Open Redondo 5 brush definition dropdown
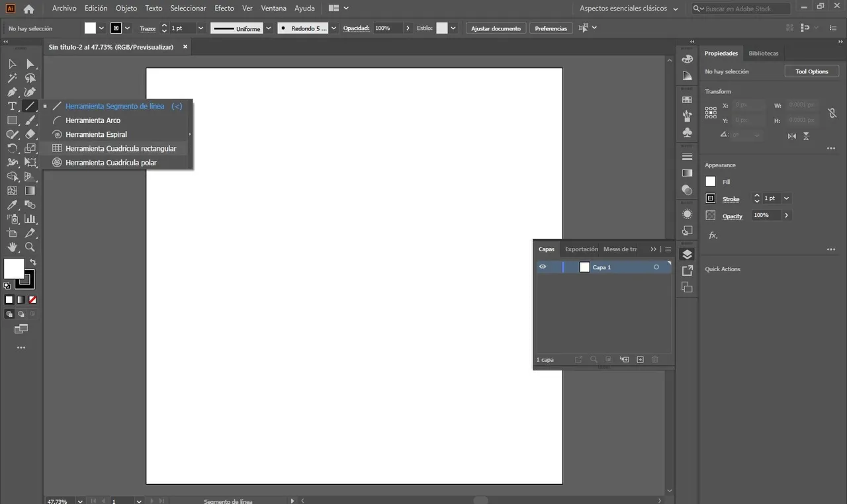The height and width of the screenshot is (504, 847). [x=334, y=28]
